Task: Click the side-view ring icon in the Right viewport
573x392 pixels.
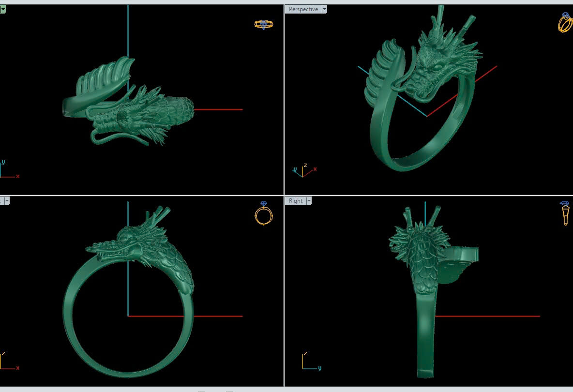Action: point(565,213)
